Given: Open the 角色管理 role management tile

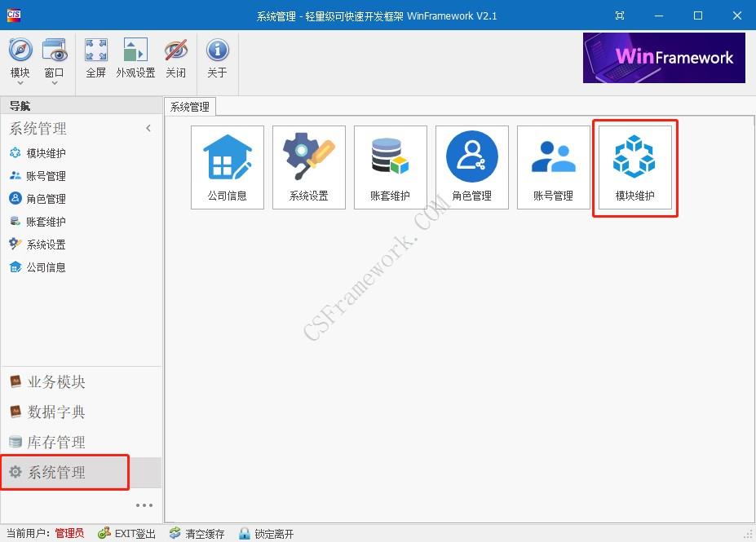Looking at the screenshot, I should click(x=471, y=166).
